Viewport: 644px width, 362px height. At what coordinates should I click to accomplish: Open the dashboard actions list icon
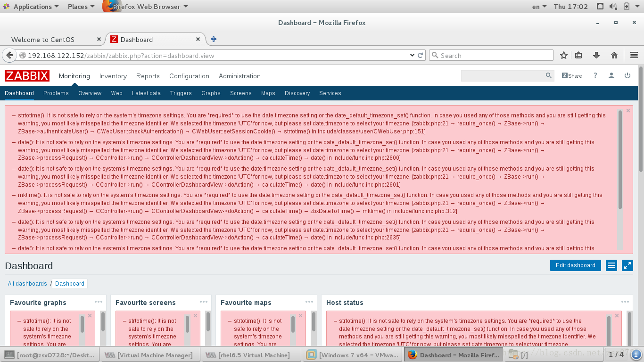(611, 265)
